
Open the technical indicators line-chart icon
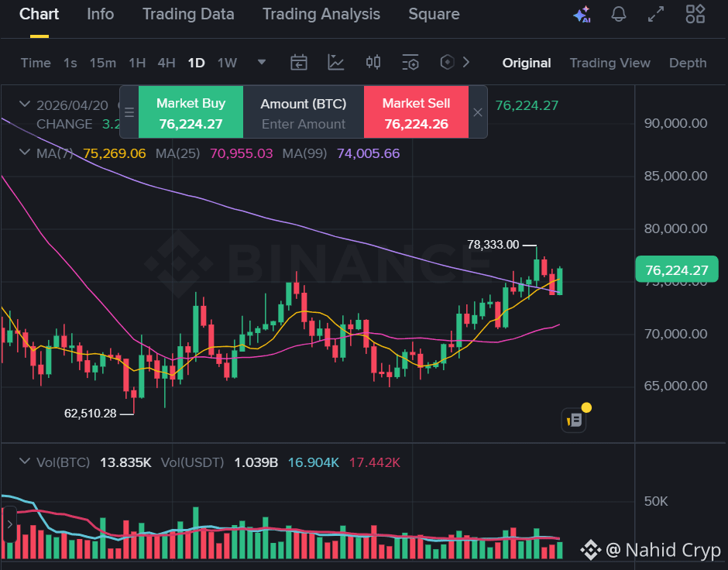coord(335,62)
